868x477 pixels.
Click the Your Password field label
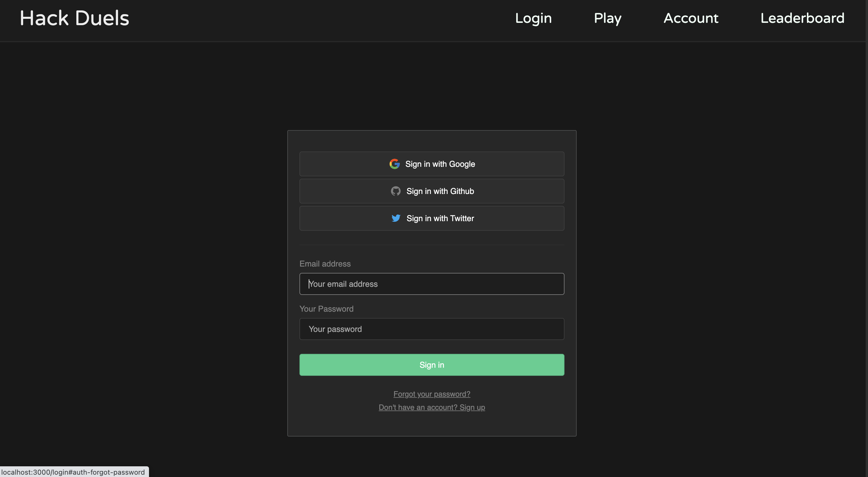326,309
